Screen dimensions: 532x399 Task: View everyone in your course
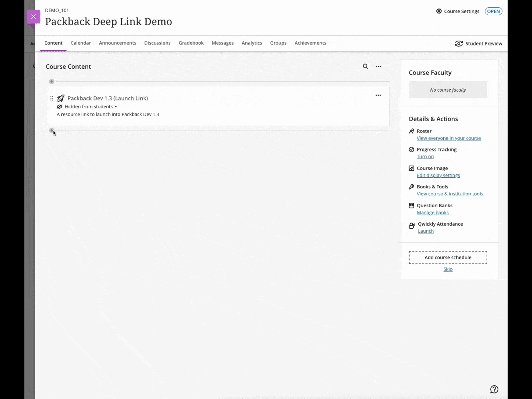click(x=449, y=138)
